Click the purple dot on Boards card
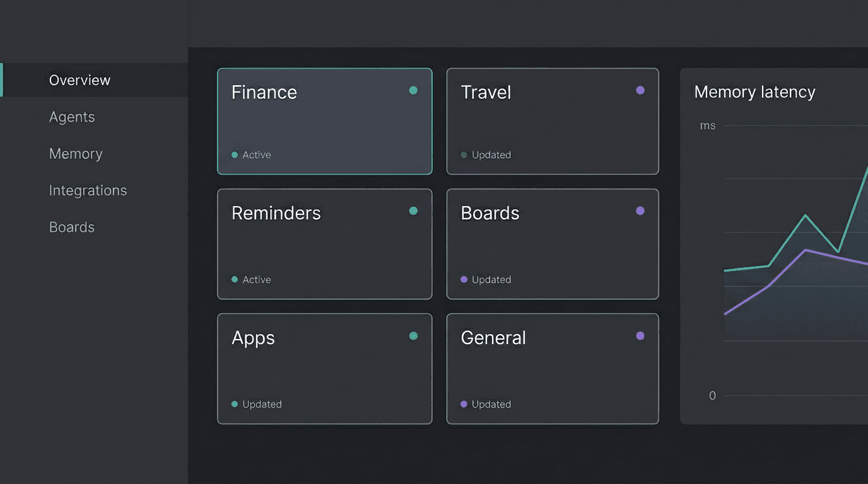The width and height of the screenshot is (868, 484). click(640, 211)
